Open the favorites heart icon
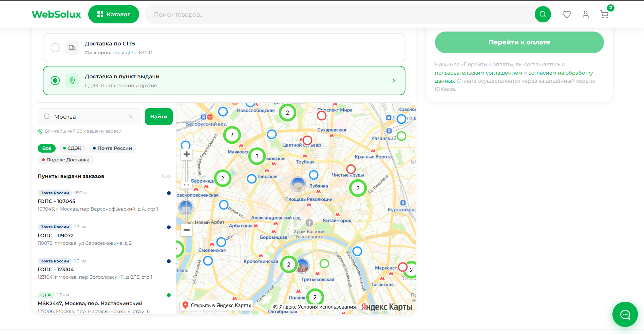 (567, 14)
